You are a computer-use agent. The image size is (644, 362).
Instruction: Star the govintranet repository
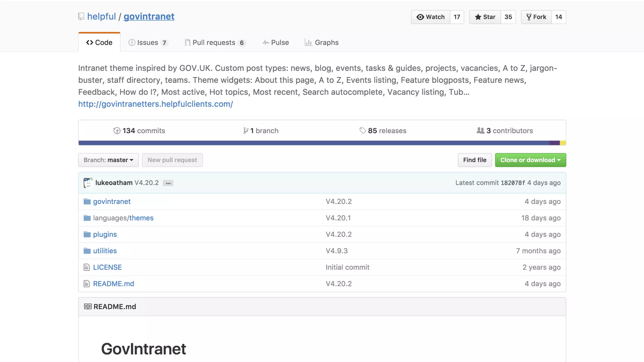(485, 17)
